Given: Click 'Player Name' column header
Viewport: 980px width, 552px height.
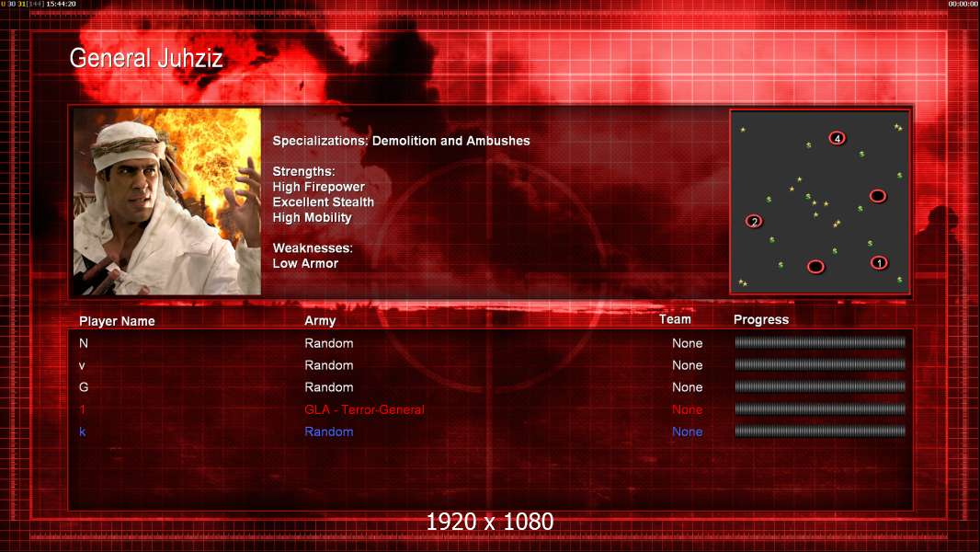Looking at the screenshot, I should coord(117,321).
